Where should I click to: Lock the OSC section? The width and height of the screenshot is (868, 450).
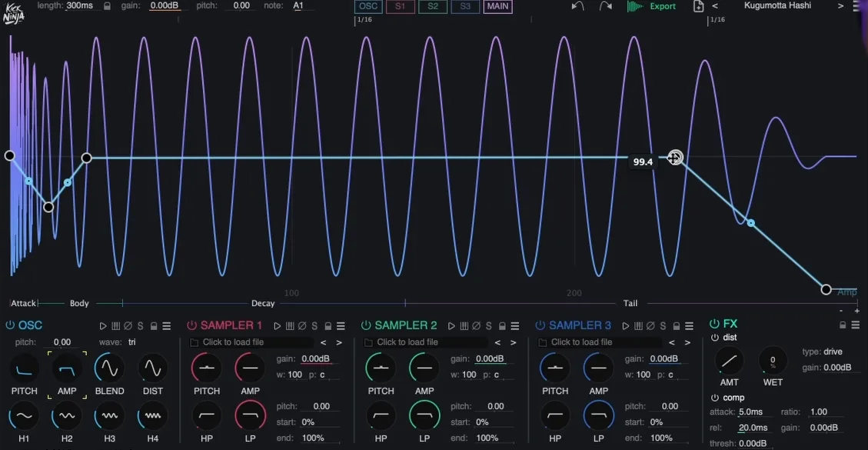(x=154, y=326)
